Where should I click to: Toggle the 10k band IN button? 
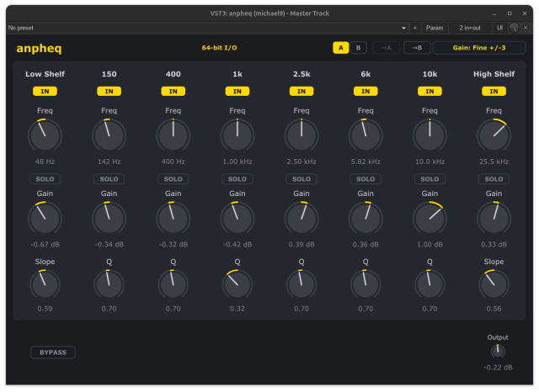pos(430,92)
